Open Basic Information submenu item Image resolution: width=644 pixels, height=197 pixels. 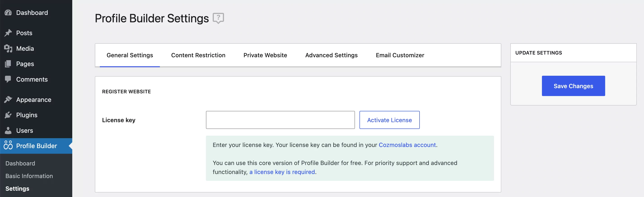29,176
